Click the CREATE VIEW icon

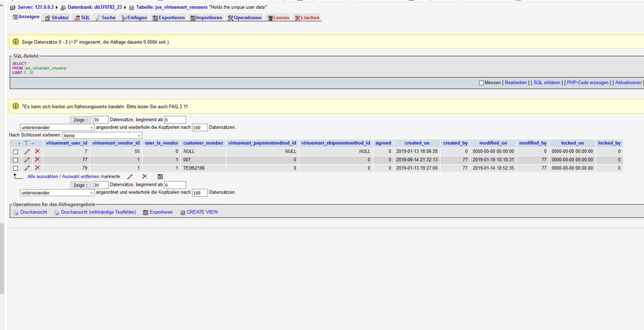point(183,212)
